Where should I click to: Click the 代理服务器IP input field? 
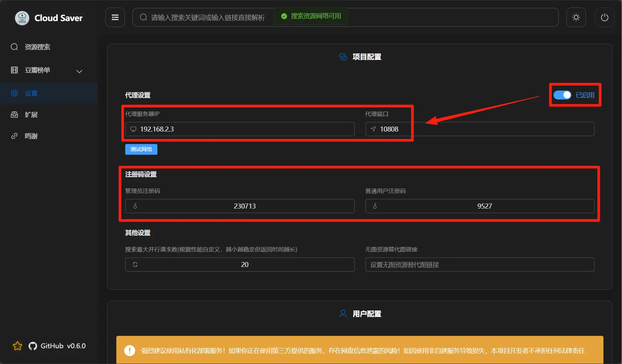243,129
